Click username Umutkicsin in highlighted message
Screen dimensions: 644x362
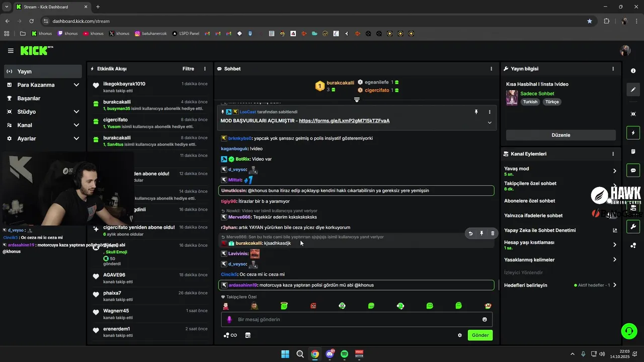(233, 191)
